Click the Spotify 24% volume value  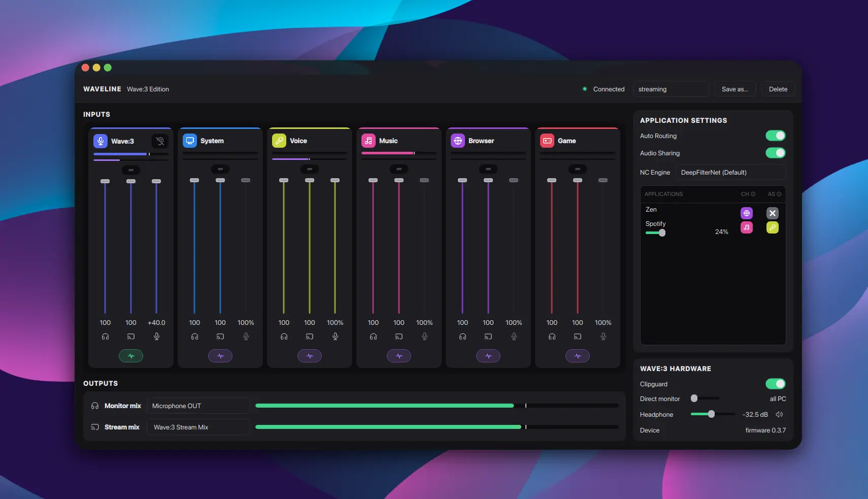point(721,232)
